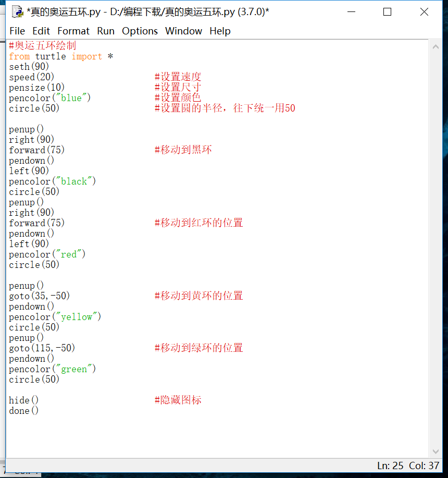Open the Window menu
The image size is (448, 478).
pyautogui.click(x=183, y=31)
